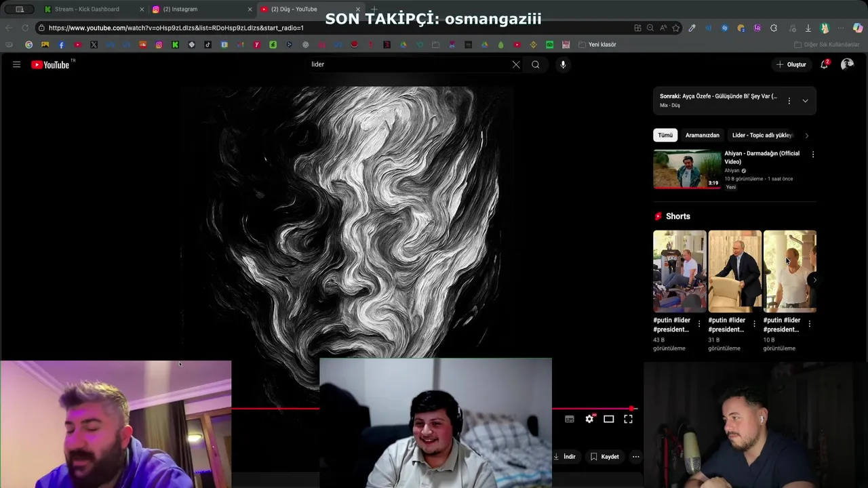Open the YouTube account avatar menu
This screenshot has width=868, height=488.
point(847,64)
